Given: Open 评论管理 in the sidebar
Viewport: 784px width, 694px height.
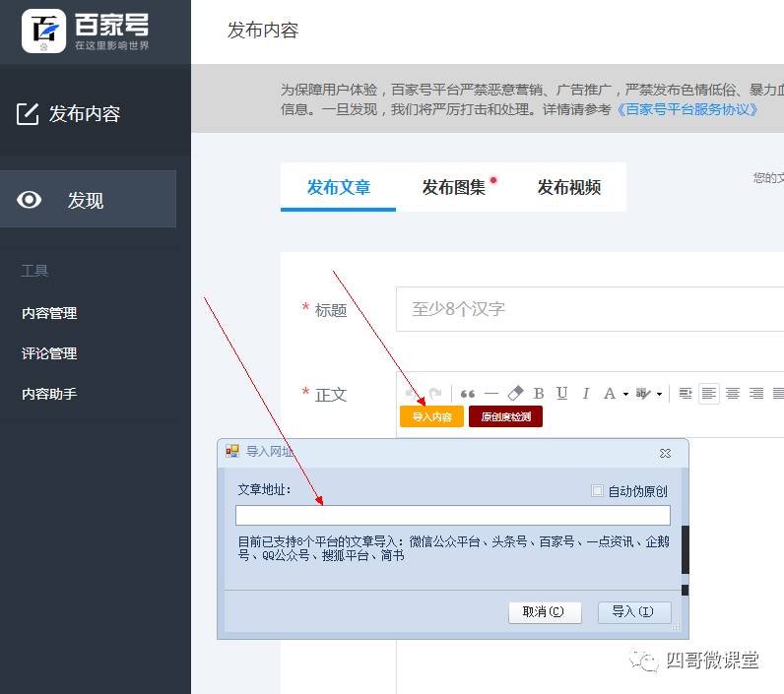Looking at the screenshot, I should click(49, 353).
